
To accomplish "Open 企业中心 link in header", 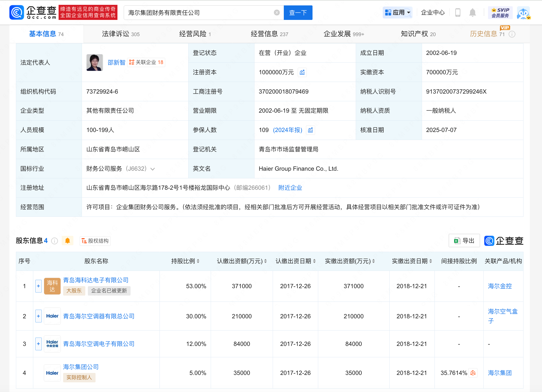I will [x=433, y=13].
